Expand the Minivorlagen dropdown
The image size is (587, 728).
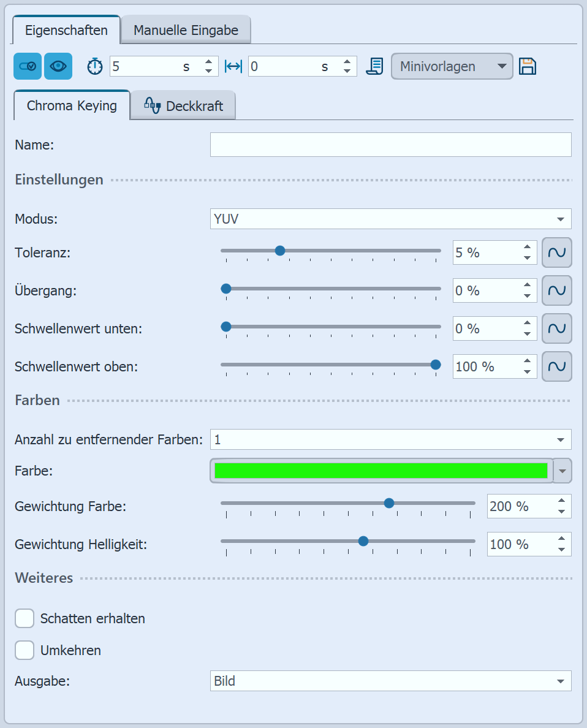tap(452, 66)
